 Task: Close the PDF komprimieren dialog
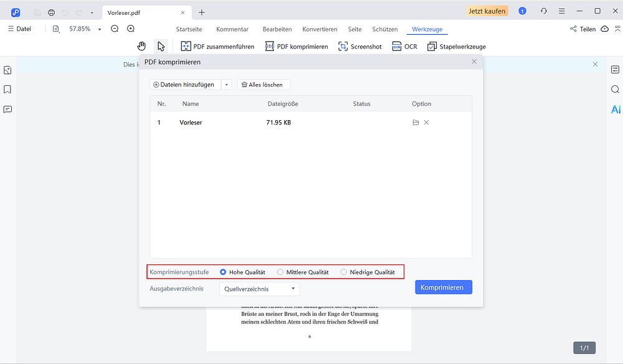point(474,62)
